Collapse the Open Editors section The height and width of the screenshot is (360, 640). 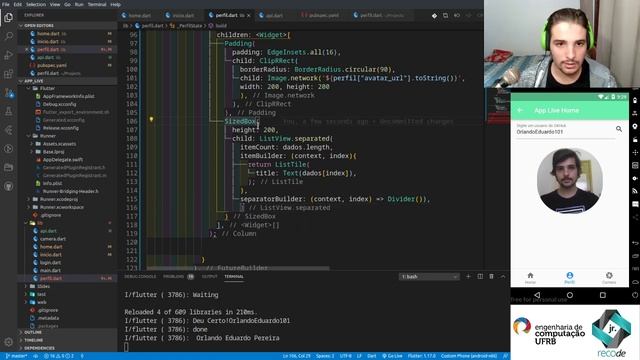coord(68,25)
